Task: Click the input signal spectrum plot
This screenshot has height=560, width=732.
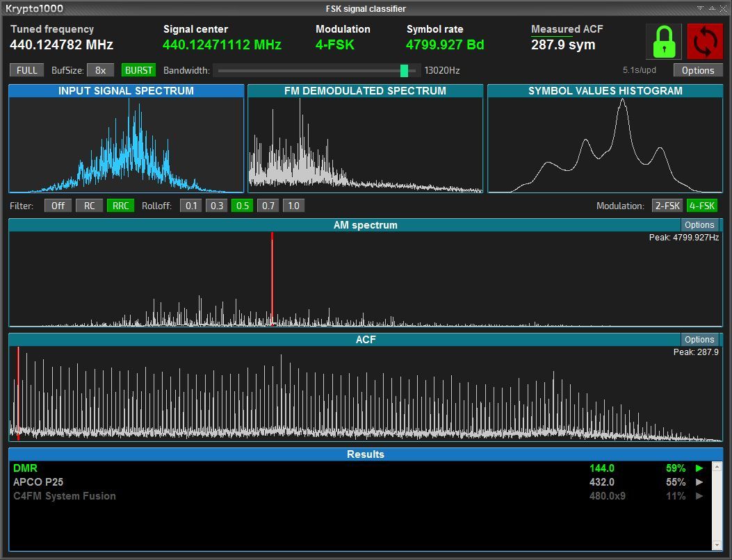Action: pyautogui.click(x=126, y=145)
